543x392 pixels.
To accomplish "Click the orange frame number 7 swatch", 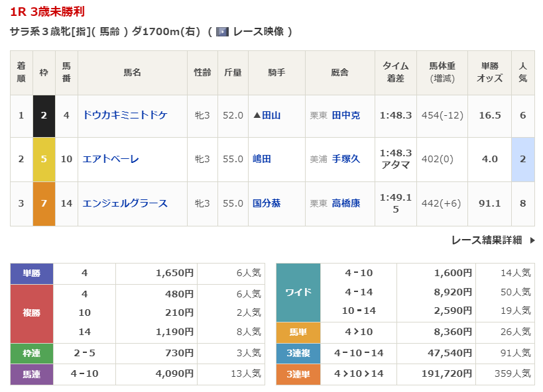I will pyautogui.click(x=44, y=203).
